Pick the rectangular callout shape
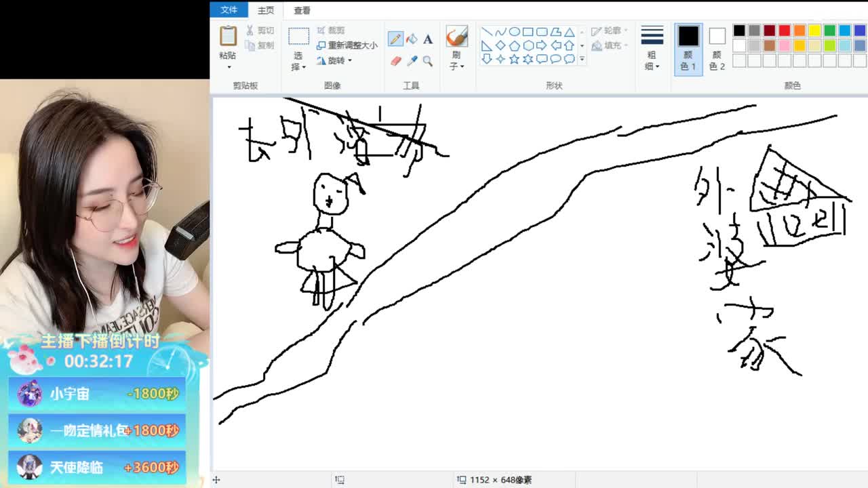 coord(541,59)
